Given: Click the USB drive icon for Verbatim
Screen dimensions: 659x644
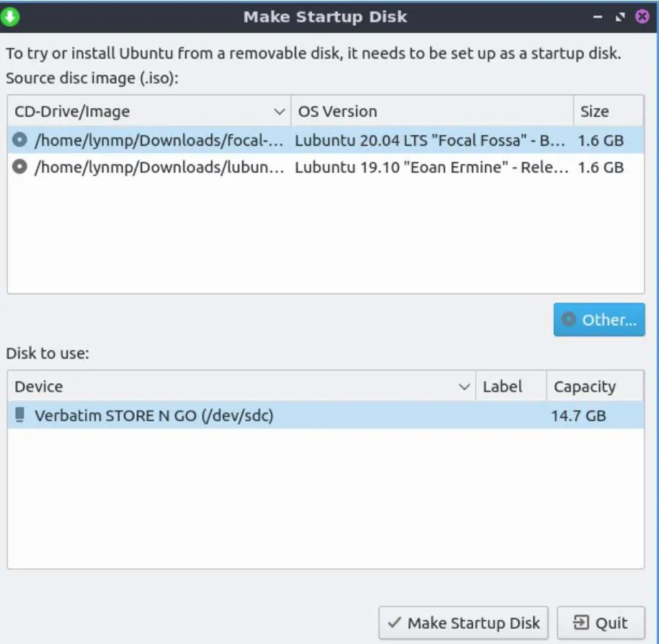Looking at the screenshot, I should click(20, 415).
